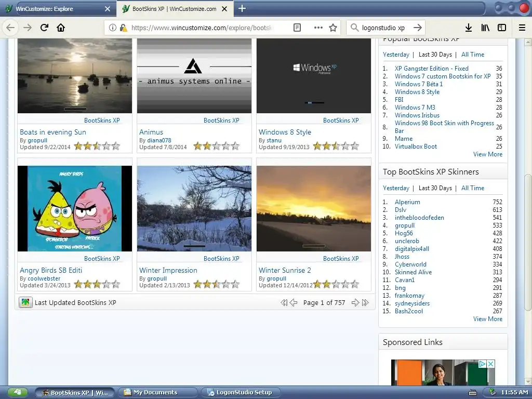Open the Animus skin page
This screenshot has height=399, width=532.
point(151,132)
